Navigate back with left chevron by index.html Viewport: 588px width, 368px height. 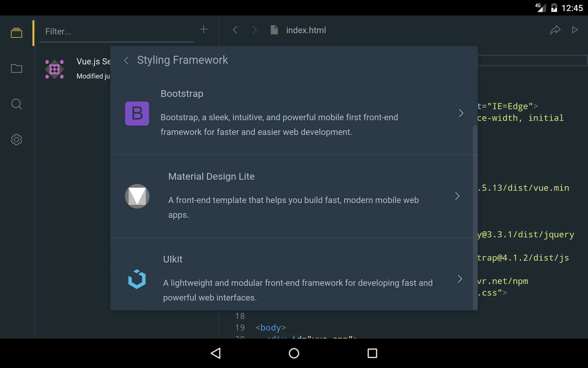pyautogui.click(x=235, y=30)
